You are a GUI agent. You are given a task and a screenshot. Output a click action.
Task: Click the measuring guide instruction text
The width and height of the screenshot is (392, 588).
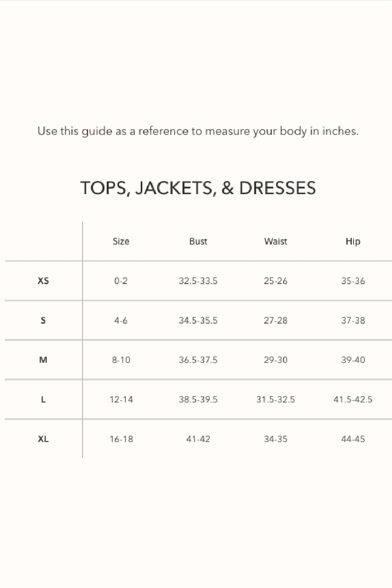click(x=198, y=131)
